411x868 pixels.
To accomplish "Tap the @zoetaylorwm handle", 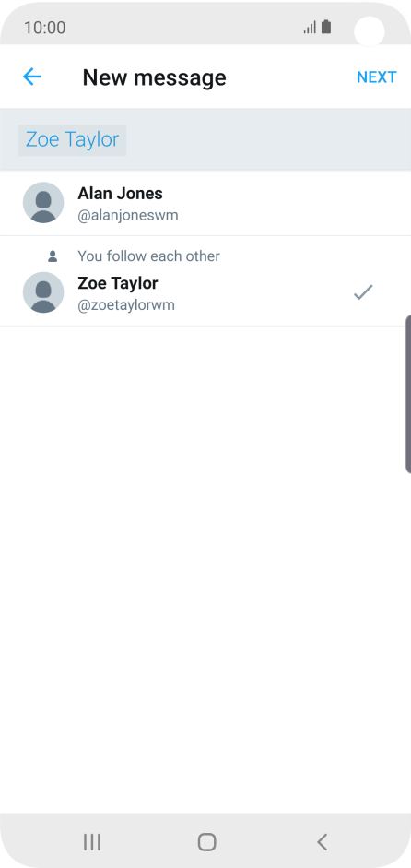I will coord(126,305).
